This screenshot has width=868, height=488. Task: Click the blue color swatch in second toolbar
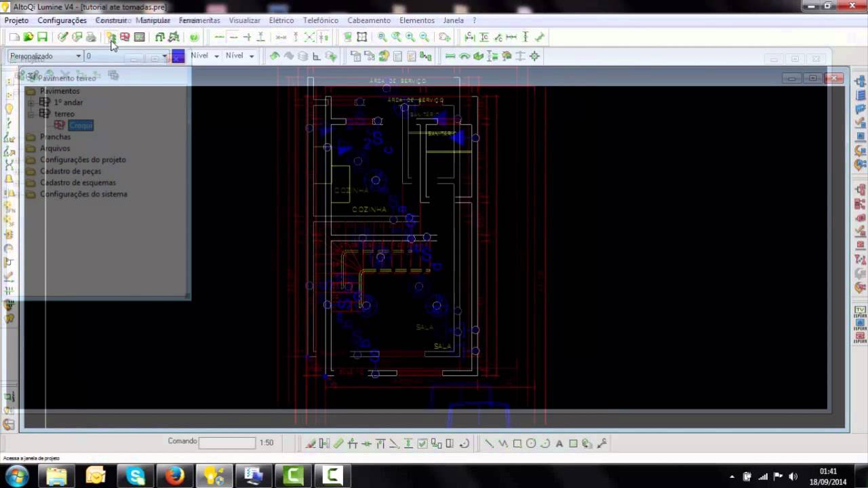(x=178, y=56)
